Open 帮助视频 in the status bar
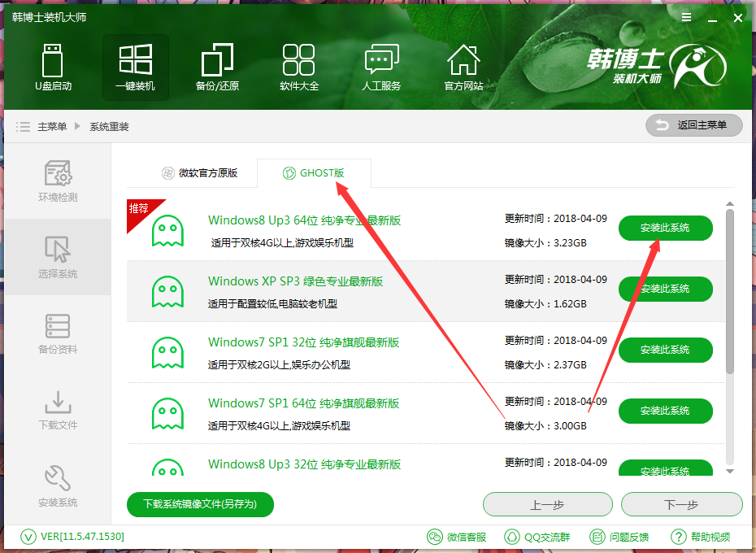 coord(701,537)
